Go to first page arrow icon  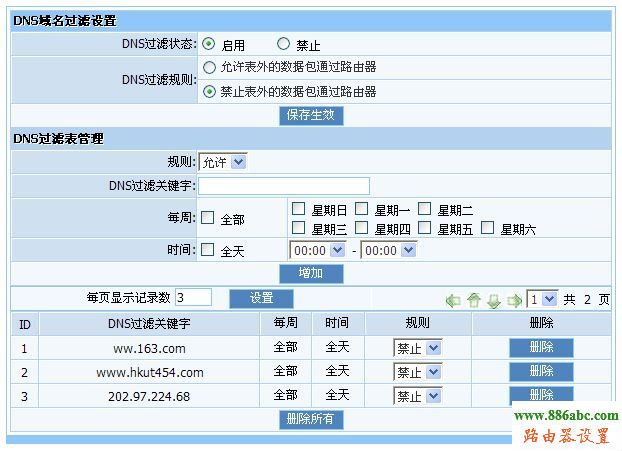point(453,301)
